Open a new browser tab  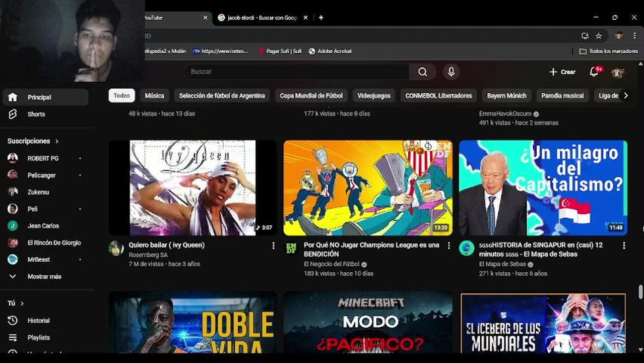[x=321, y=18]
